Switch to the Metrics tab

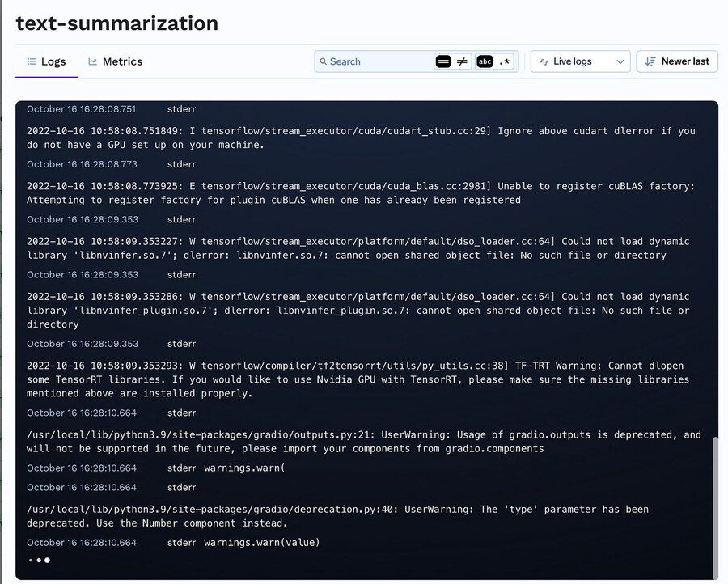tap(115, 61)
